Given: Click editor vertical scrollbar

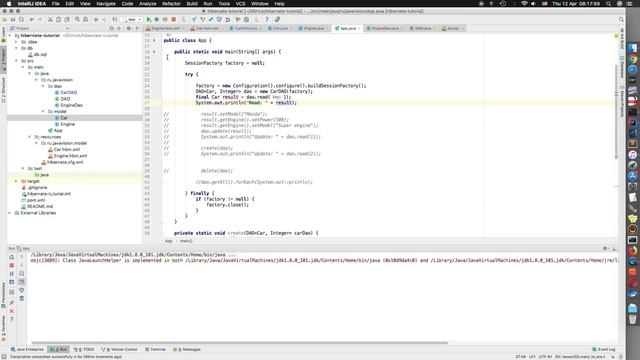Looking at the screenshot, I should (616, 111).
